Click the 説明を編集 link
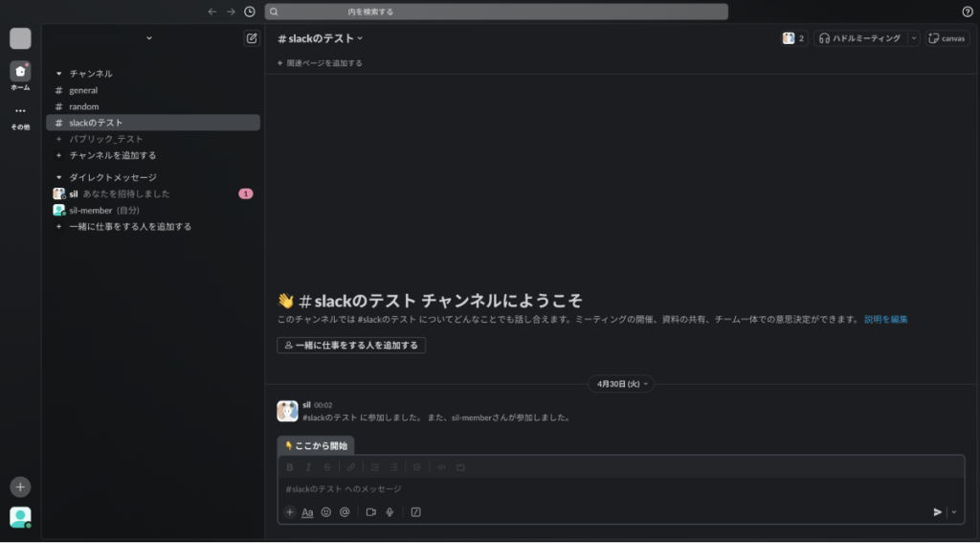The width and height of the screenshot is (980, 543). (885, 319)
